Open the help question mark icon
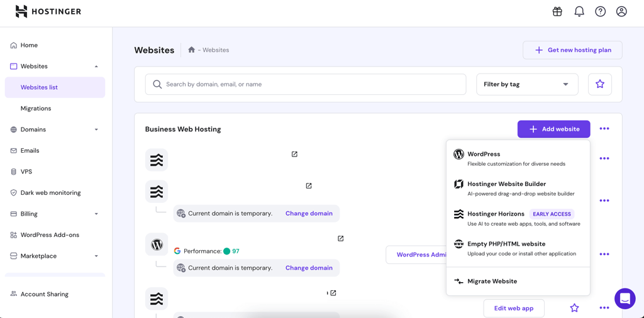 (x=601, y=11)
